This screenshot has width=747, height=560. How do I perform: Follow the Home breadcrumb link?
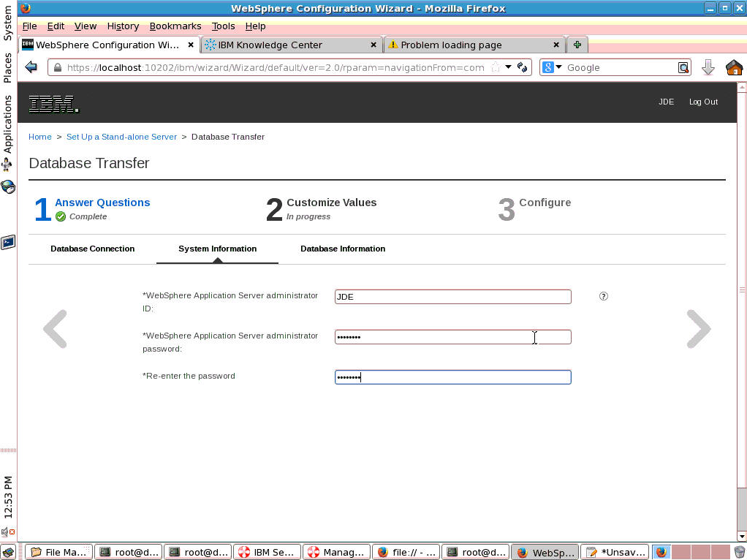pyautogui.click(x=40, y=137)
